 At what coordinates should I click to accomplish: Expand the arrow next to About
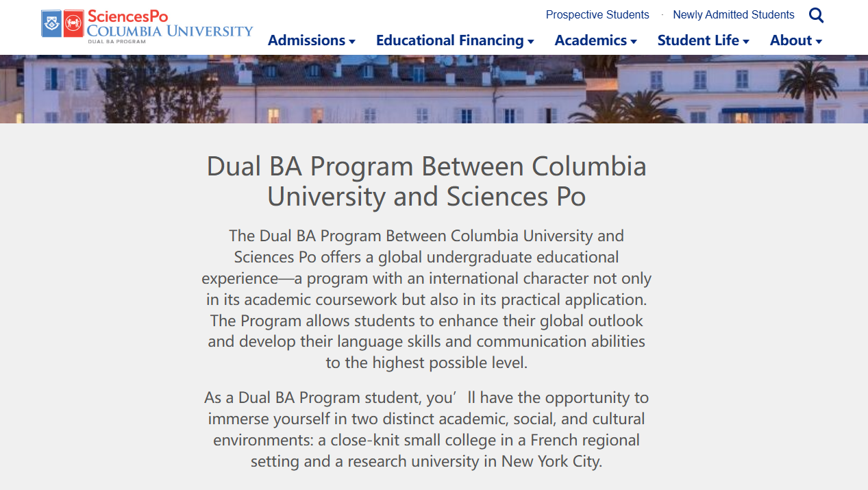pos(819,42)
